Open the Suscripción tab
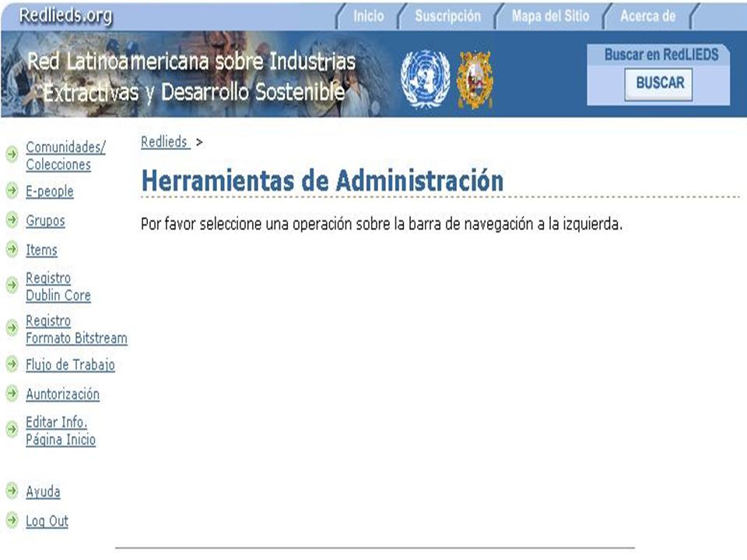 pyautogui.click(x=448, y=16)
